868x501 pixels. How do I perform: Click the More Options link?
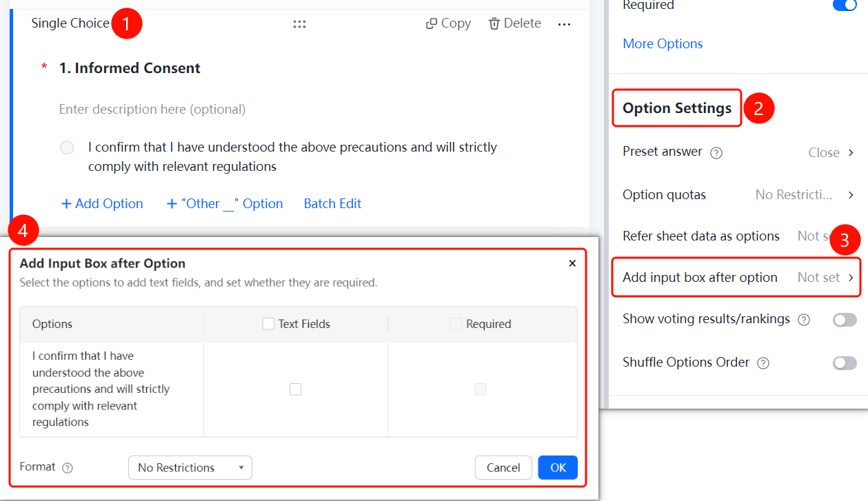pyautogui.click(x=663, y=44)
